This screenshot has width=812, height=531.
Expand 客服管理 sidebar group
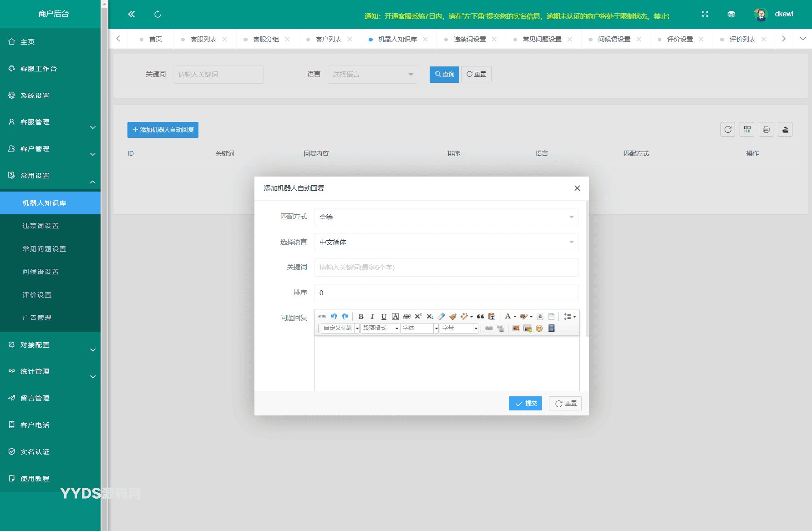tap(50, 122)
